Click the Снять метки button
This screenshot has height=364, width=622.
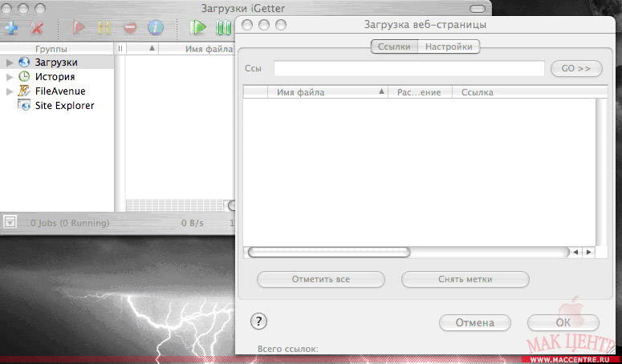(465, 279)
